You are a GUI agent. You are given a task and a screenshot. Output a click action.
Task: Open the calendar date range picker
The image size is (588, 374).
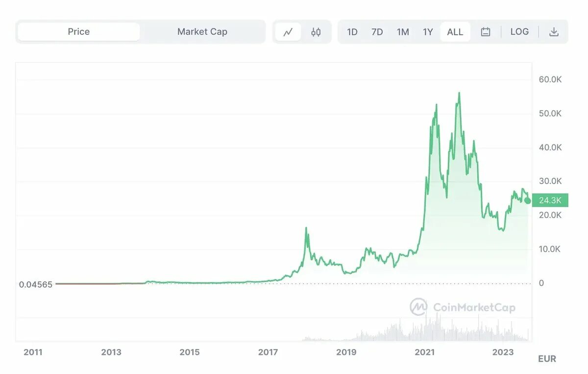click(x=486, y=32)
